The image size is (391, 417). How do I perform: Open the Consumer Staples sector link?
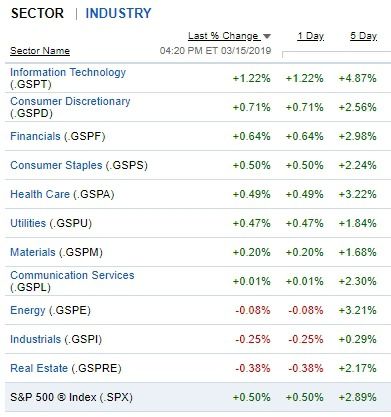point(56,165)
